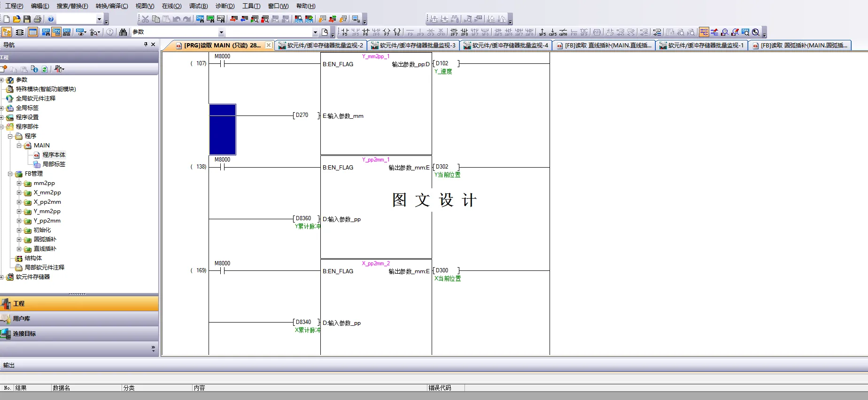Viewport: 868px width, 400px height.
Task: Collapse the MAIN program tree node
Action: point(19,146)
